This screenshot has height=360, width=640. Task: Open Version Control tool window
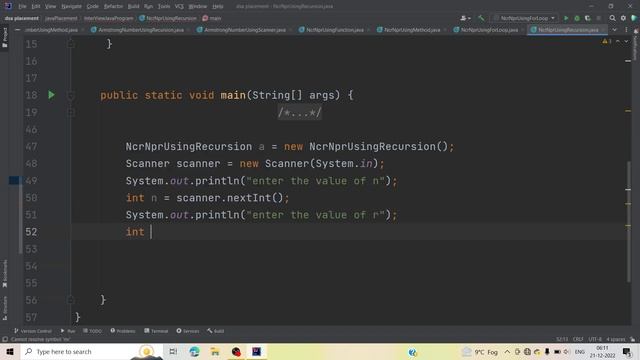click(x=33, y=331)
